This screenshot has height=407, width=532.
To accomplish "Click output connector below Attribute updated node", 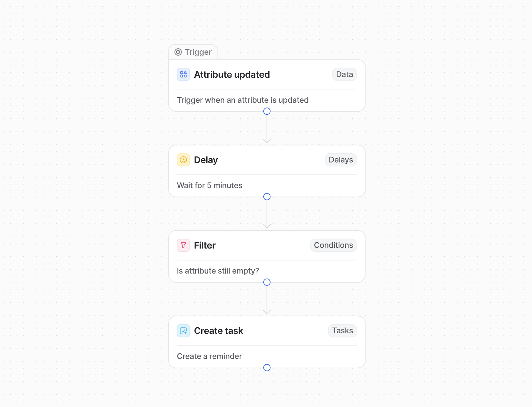I will [x=267, y=111].
